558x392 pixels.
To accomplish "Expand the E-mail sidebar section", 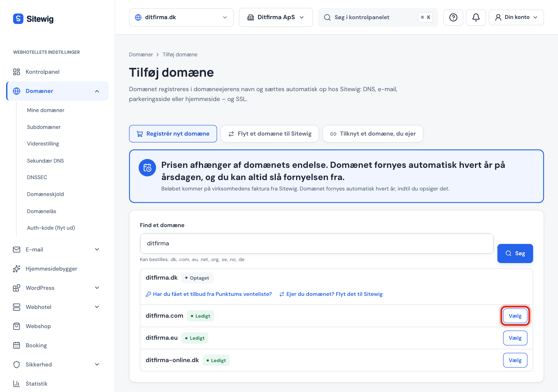I will [97, 249].
